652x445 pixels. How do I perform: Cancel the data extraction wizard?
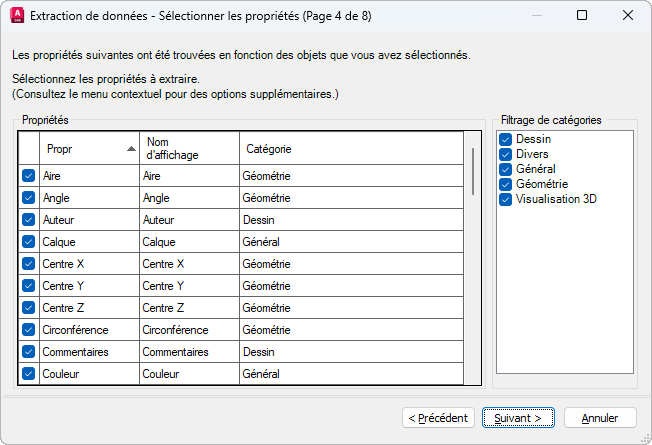click(600, 417)
